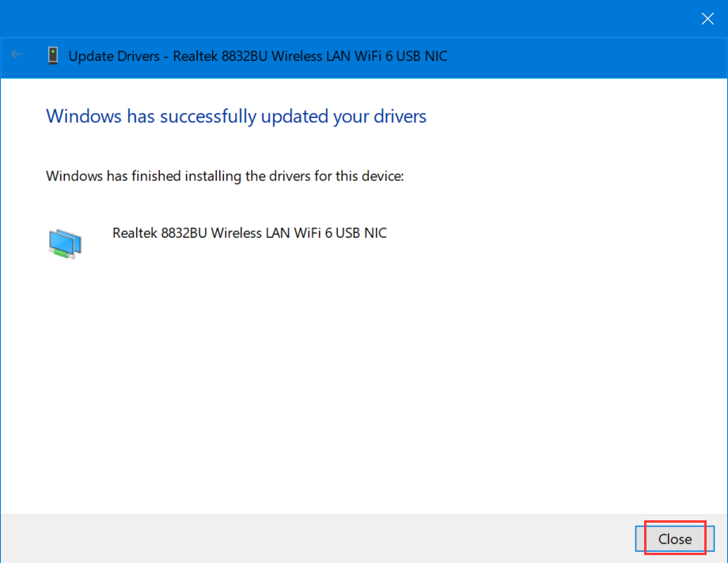728x563 pixels.
Task: Click the device name beside the network icon
Action: coord(249,233)
